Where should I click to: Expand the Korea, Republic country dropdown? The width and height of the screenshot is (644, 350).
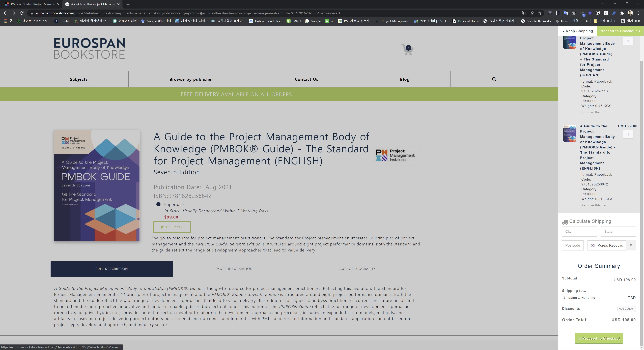click(x=631, y=245)
